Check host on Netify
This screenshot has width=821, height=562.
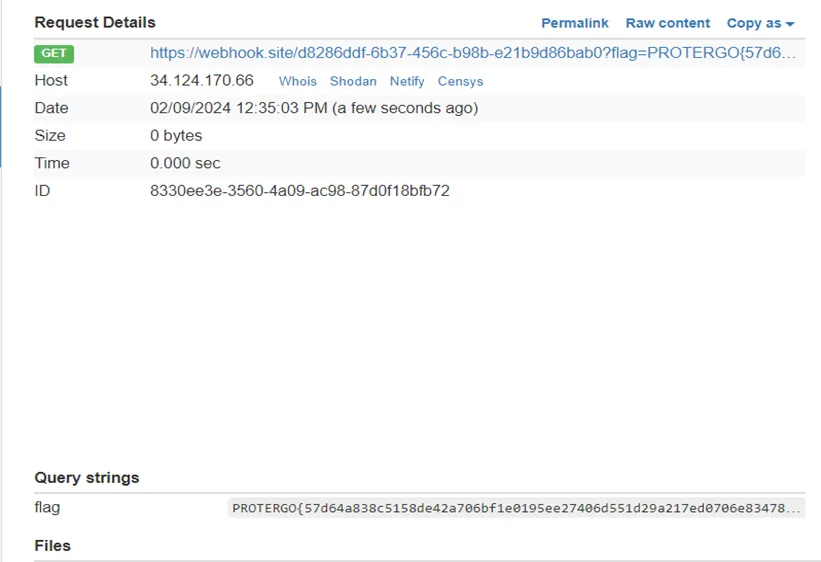click(407, 81)
